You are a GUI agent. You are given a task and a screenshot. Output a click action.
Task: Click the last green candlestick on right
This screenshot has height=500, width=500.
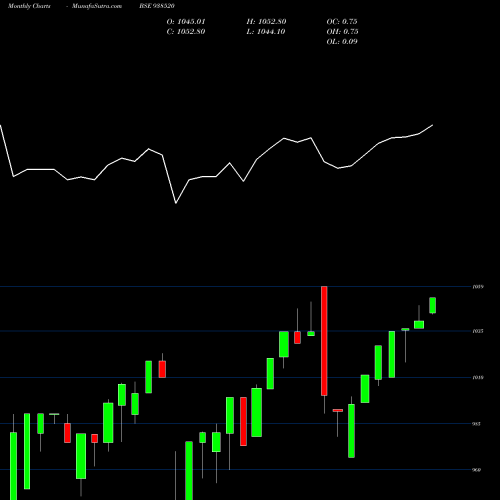(x=433, y=305)
